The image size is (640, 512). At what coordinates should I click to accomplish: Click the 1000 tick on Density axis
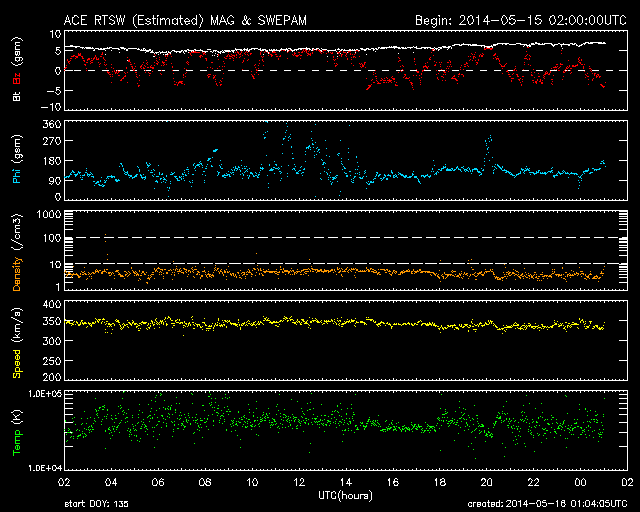(46, 215)
